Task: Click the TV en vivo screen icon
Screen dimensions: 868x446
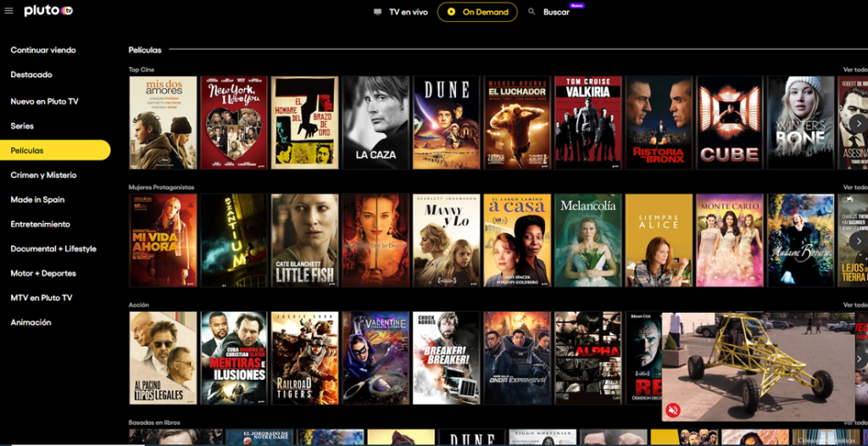Action: 377,12
